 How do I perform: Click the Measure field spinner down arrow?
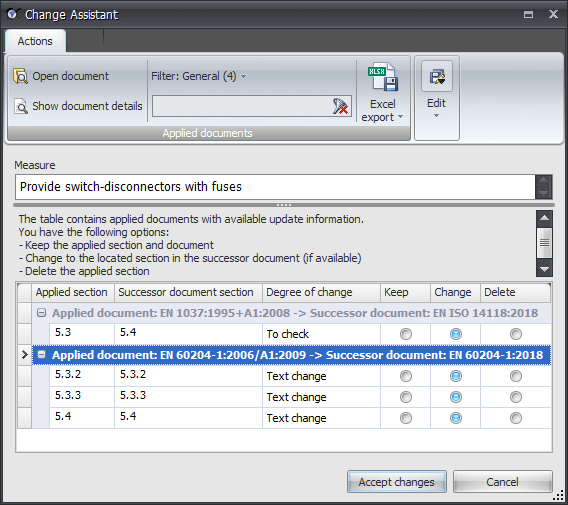click(544, 193)
